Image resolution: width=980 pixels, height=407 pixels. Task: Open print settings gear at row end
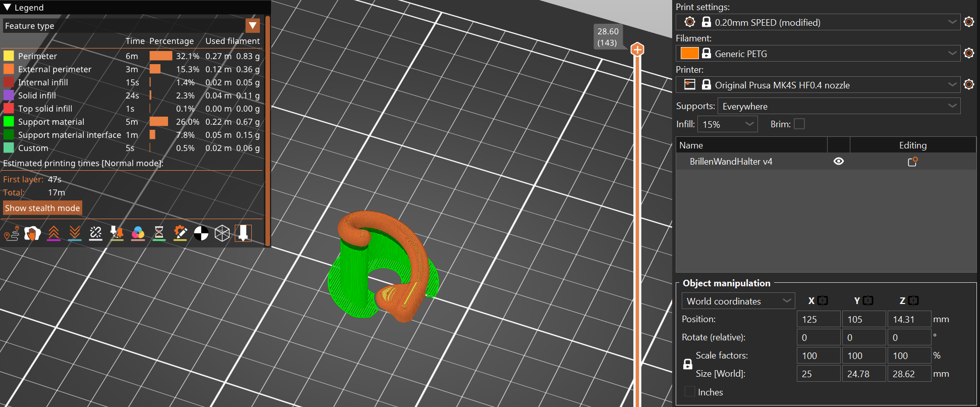point(969,22)
